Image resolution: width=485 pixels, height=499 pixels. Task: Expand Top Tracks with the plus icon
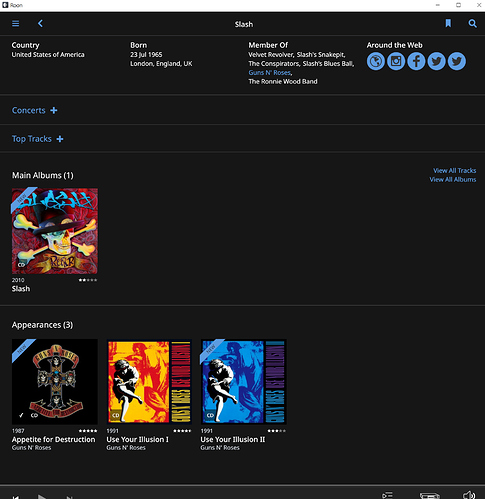[60, 139]
